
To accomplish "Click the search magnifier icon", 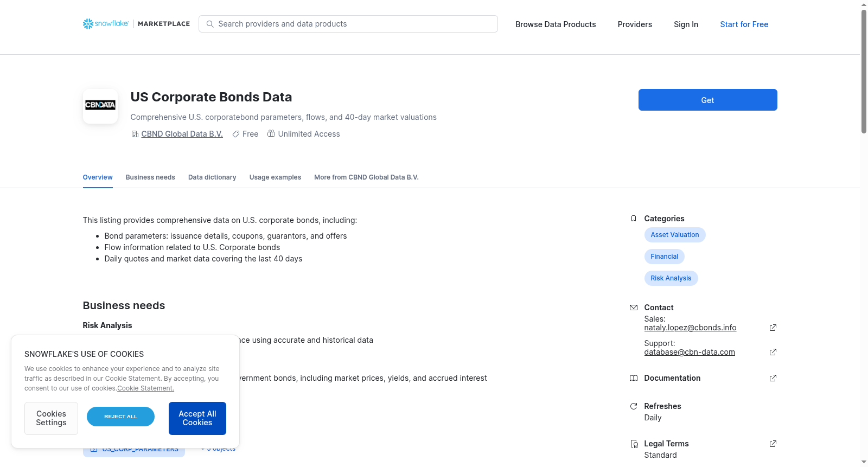I will coord(210,24).
